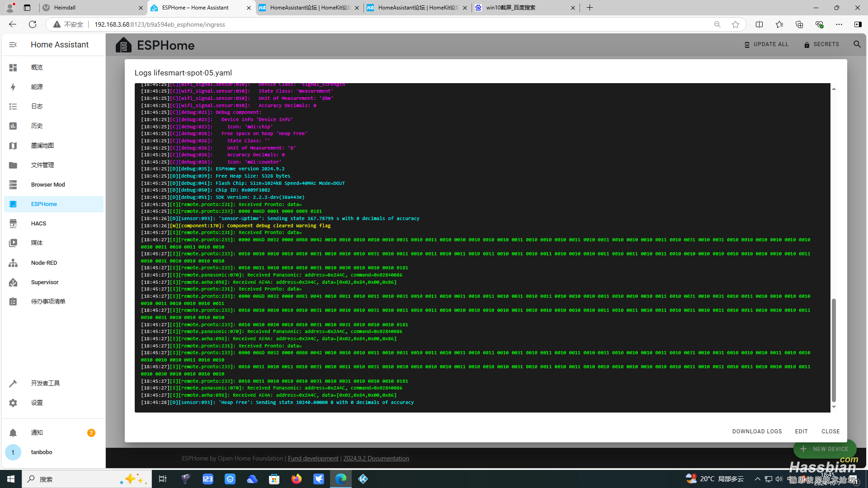Click the Windows taskbar search box
This screenshot has width=868, height=488.
(x=86, y=479)
